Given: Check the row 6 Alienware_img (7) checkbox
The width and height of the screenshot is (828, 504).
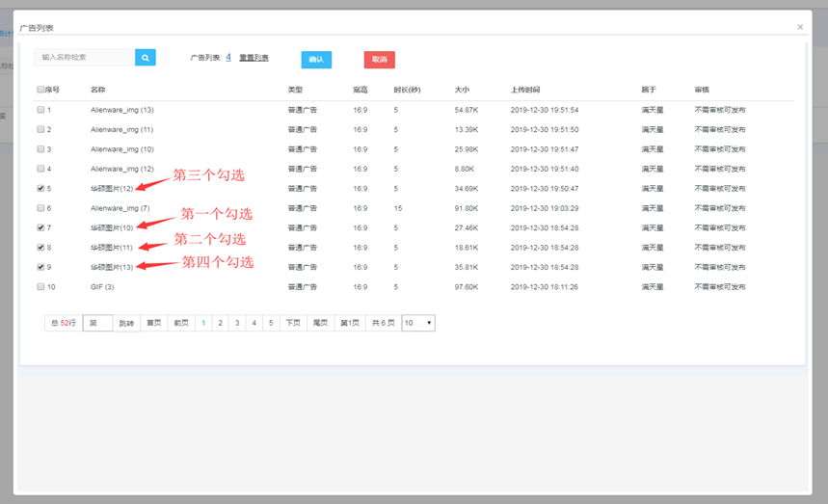Looking at the screenshot, I should point(40,208).
